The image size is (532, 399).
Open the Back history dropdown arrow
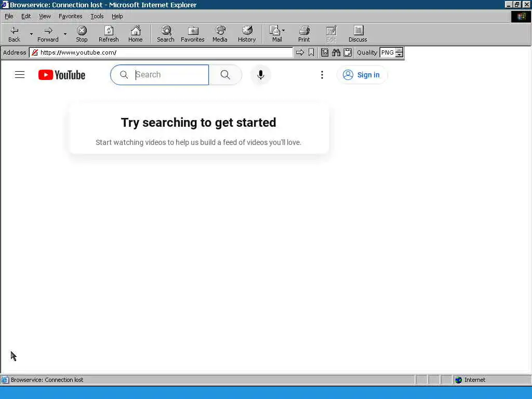(x=31, y=34)
